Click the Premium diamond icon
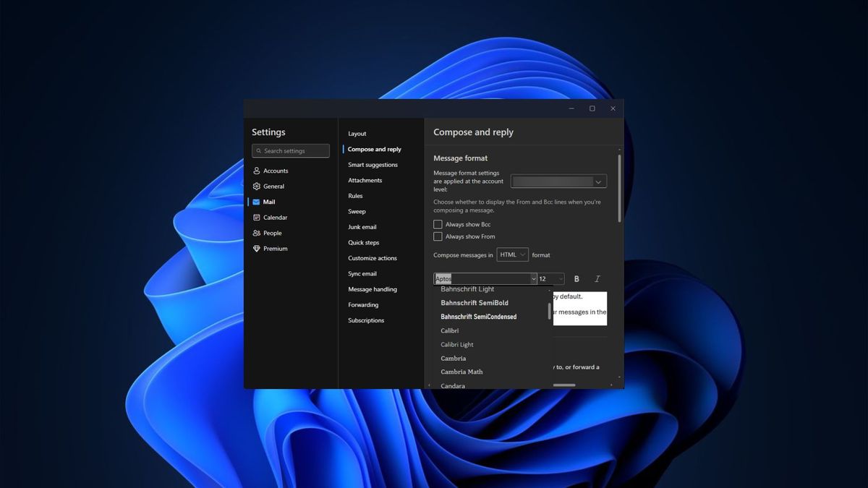 click(257, 249)
